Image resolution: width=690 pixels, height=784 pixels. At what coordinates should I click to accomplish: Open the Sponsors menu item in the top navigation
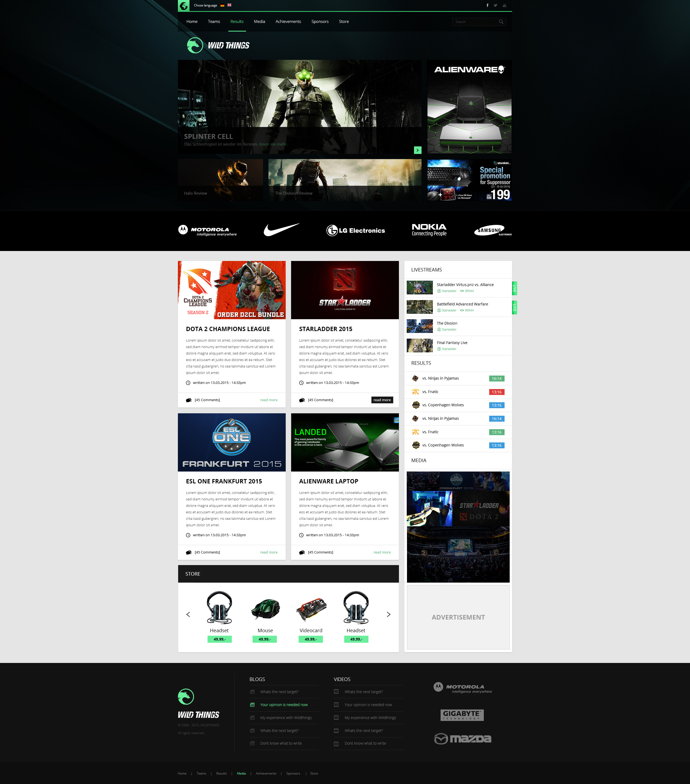[x=320, y=22]
